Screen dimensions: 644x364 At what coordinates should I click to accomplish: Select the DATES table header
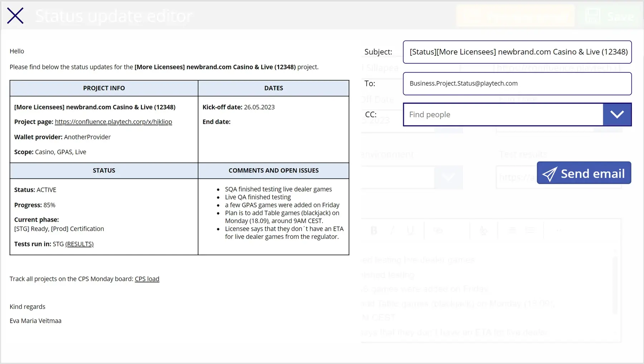point(274,88)
